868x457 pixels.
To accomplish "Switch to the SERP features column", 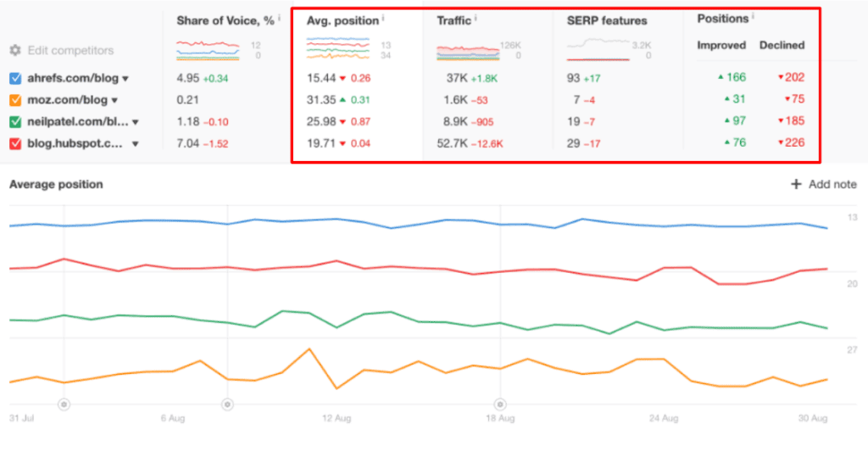I will (x=607, y=20).
